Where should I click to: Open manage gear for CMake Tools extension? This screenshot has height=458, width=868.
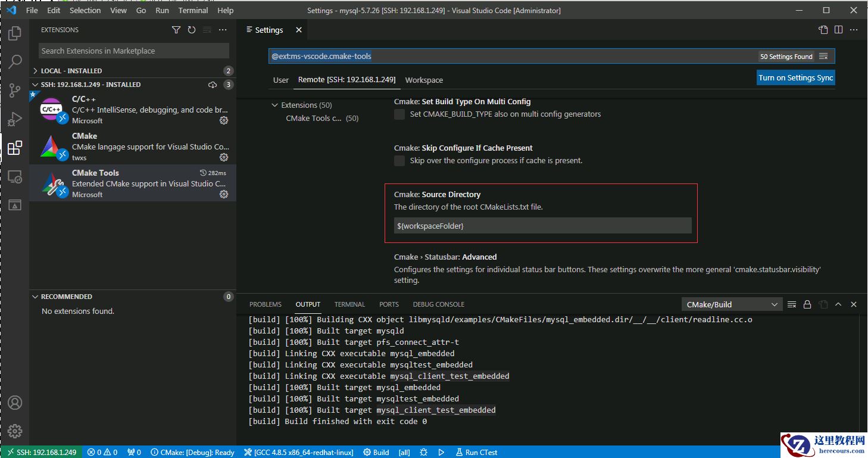[x=224, y=194]
